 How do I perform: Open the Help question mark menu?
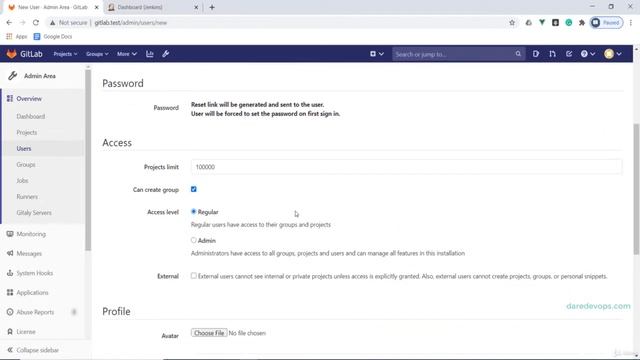[588, 54]
